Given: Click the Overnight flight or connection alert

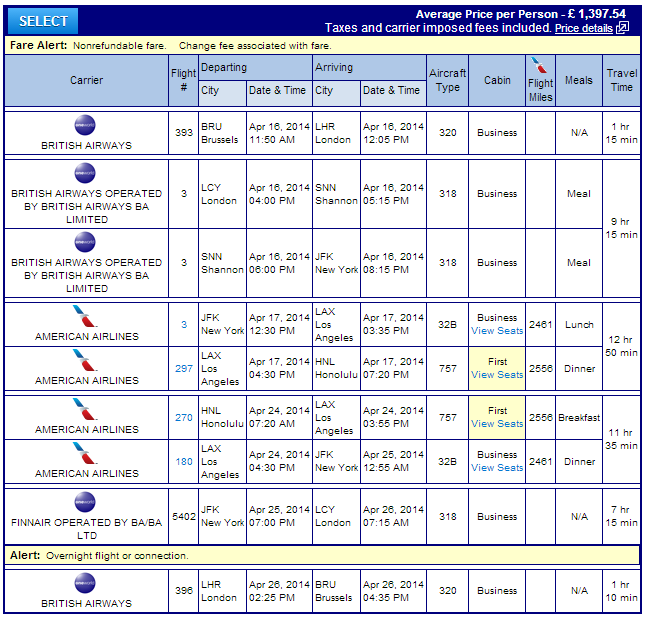Looking at the screenshot, I should pos(322,555).
